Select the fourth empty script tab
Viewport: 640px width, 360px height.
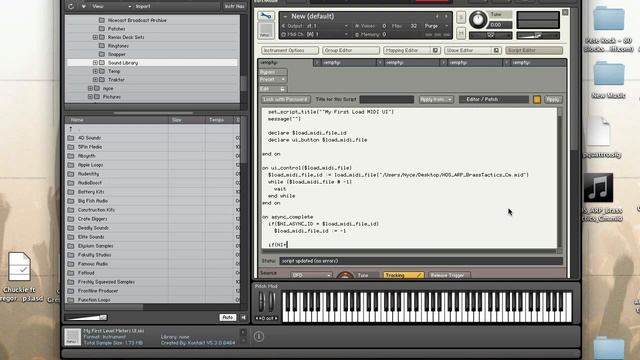pyautogui.click(x=474, y=62)
